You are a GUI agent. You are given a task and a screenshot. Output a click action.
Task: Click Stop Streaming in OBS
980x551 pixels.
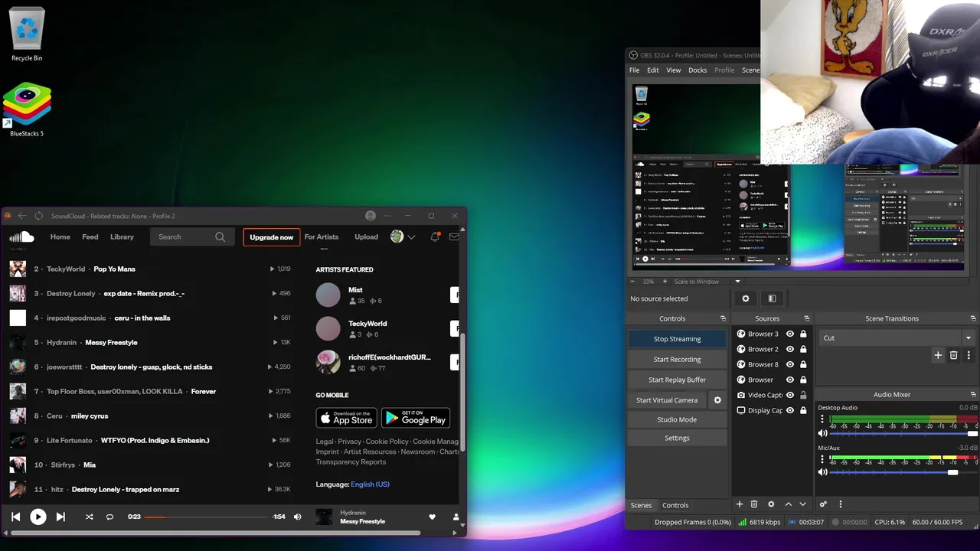click(x=677, y=339)
